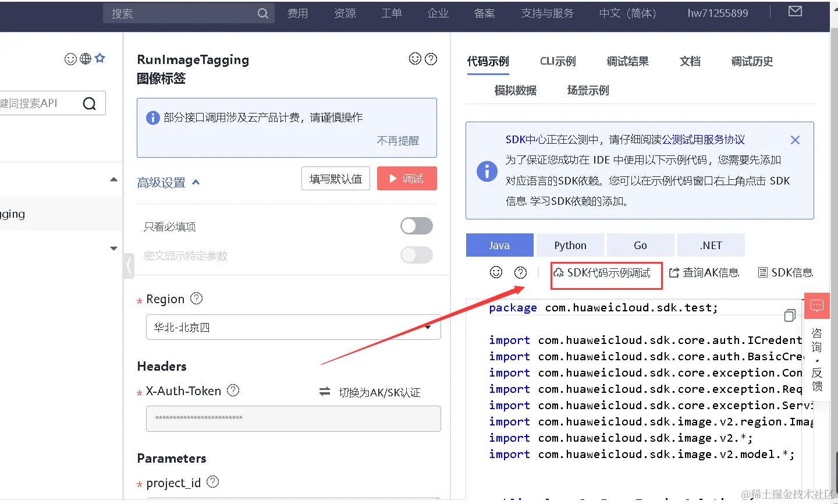Click 切换为AK/SK认证 link
This screenshot has width=838, height=504.
click(x=379, y=393)
